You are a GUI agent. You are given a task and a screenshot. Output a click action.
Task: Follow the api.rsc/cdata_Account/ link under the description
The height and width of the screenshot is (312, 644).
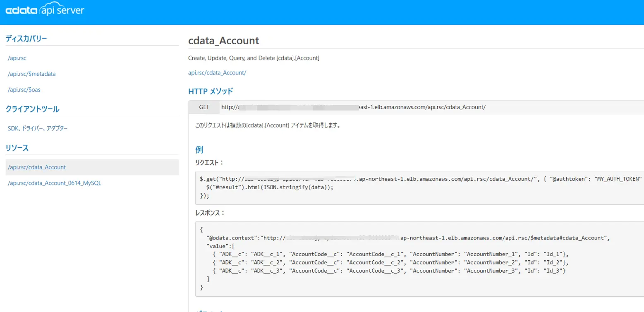coord(217,73)
